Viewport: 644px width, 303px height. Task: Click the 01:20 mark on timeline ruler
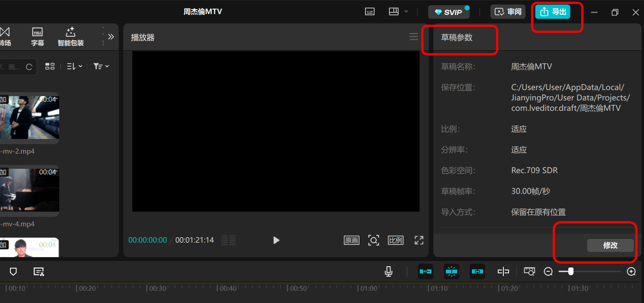tap(509, 288)
